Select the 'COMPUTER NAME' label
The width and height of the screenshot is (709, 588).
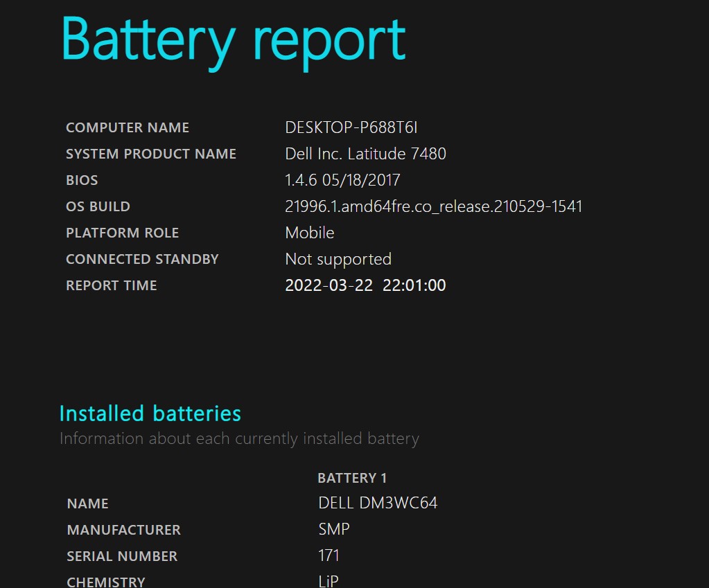[x=128, y=128]
